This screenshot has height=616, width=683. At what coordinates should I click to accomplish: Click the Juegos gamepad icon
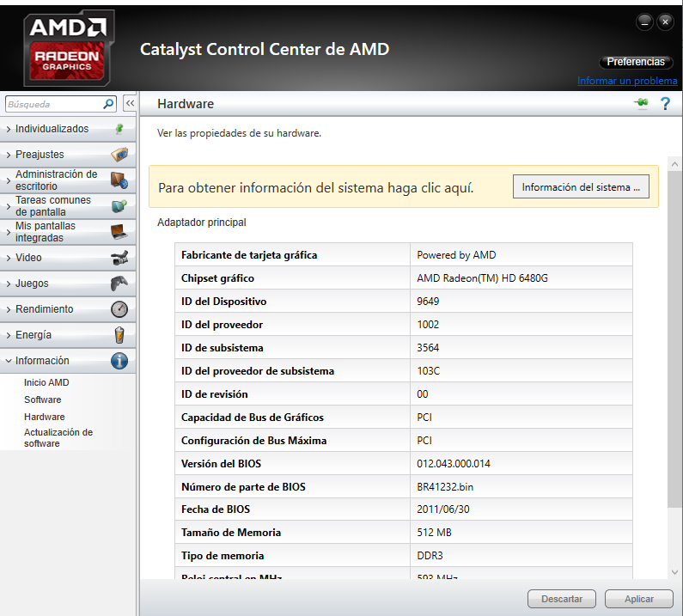[x=119, y=284]
